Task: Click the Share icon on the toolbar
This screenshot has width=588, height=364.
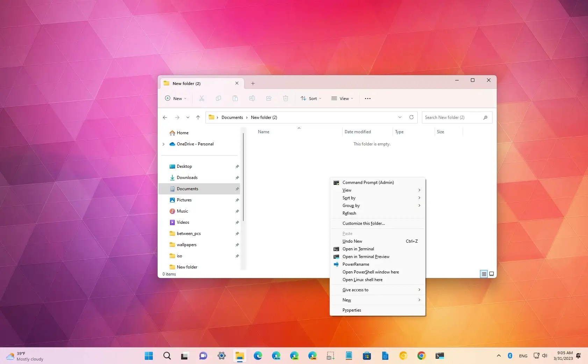Action: point(269,98)
